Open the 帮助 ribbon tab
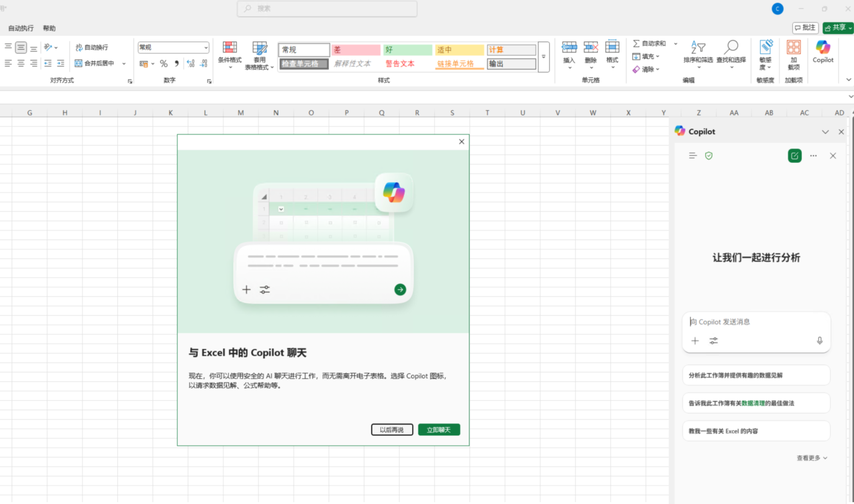The width and height of the screenshot is (854, 504). [49, 28]
